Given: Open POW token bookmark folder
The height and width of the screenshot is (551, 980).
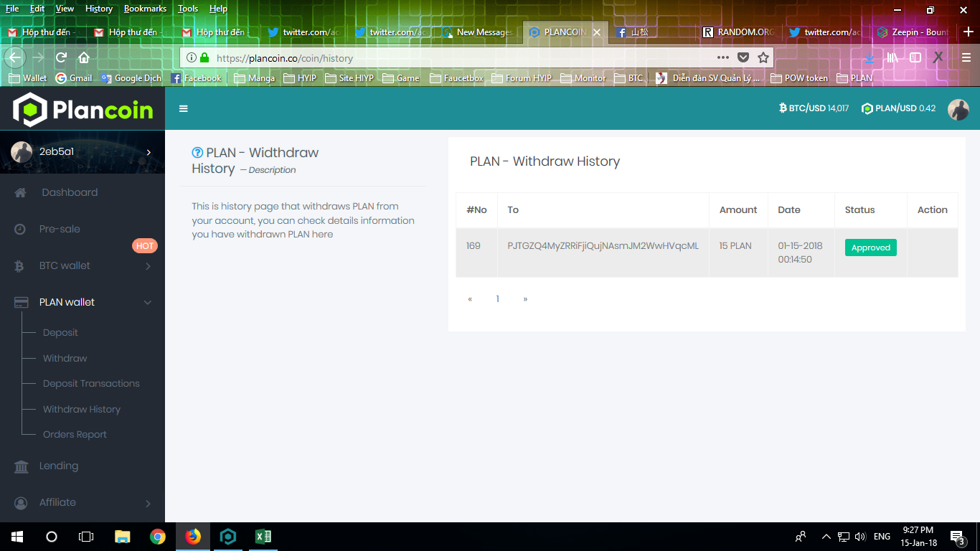Looking at the screenshot, I should click(x=798, y=78).
